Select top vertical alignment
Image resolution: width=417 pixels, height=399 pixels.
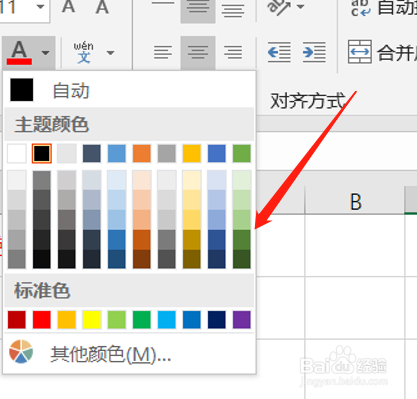pyautogui.click(x=163, y=3)
